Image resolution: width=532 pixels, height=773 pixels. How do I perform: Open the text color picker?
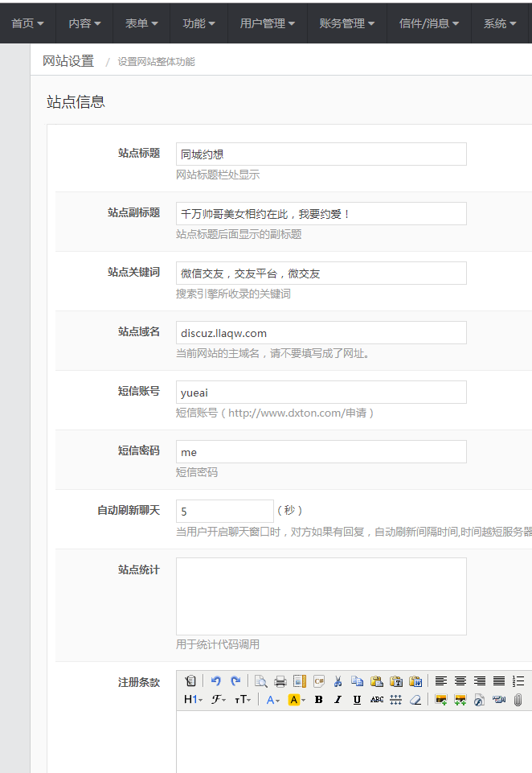click(274, 700)
